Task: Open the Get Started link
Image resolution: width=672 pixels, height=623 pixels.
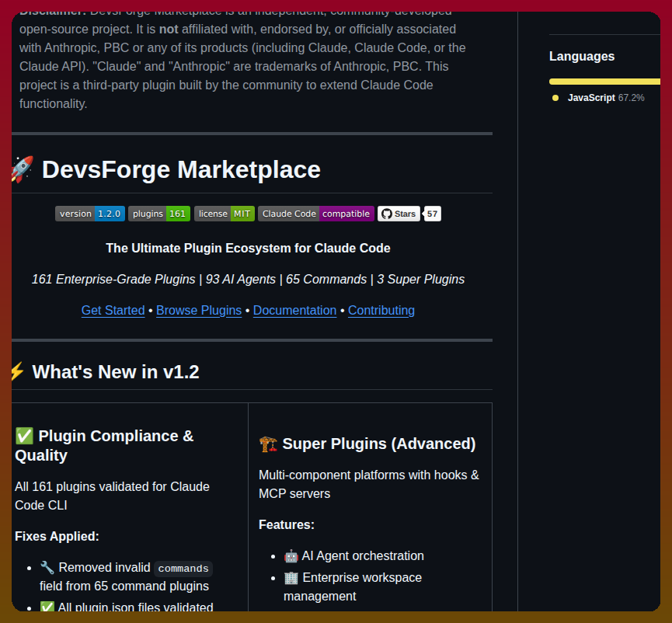Action: coord(113,310)
